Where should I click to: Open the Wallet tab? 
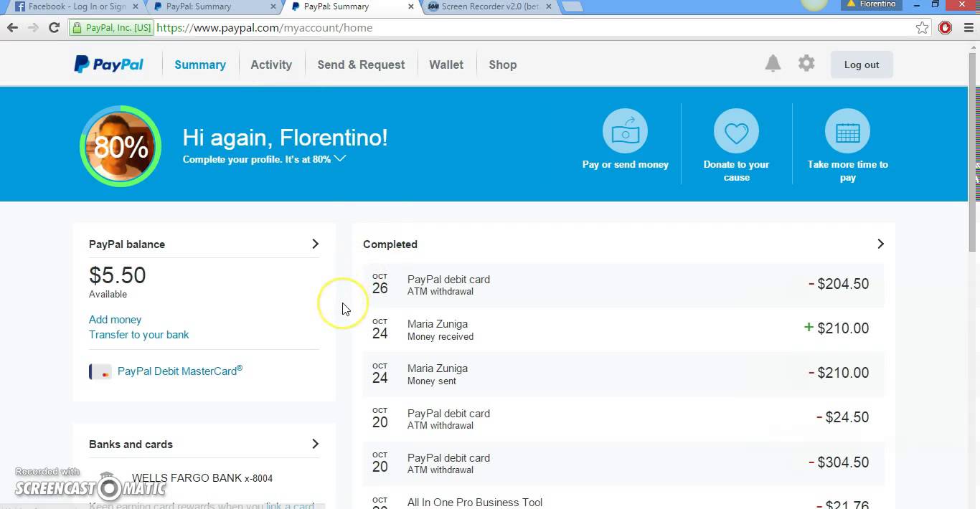click(446, 65)
